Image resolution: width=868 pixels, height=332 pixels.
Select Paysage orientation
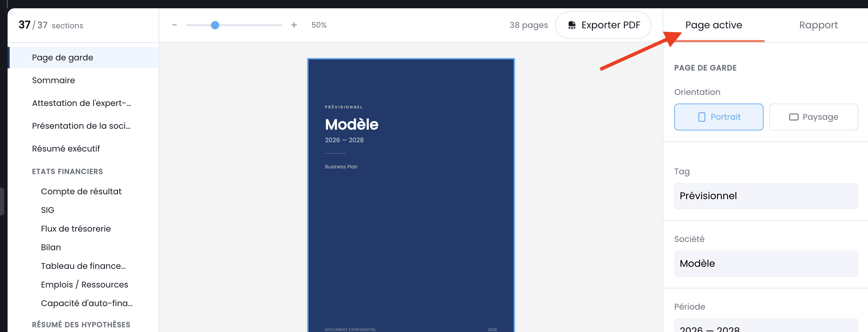[814, 117]
